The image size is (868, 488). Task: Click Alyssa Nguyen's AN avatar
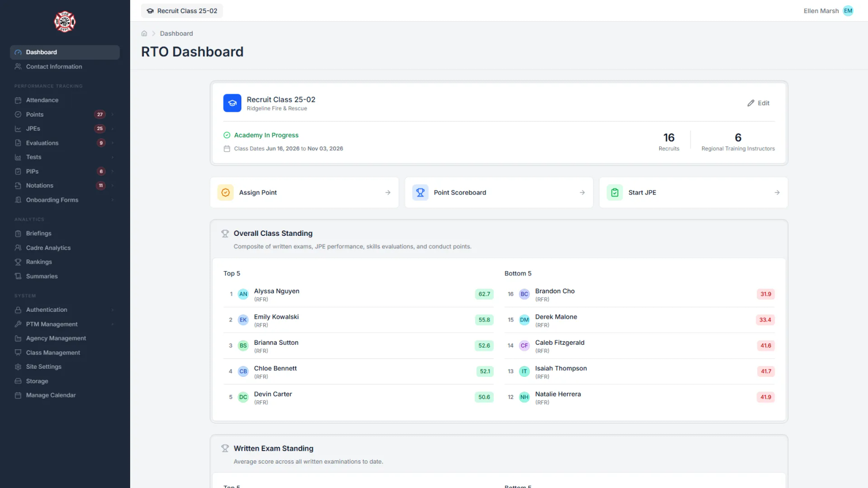point(243,294)
